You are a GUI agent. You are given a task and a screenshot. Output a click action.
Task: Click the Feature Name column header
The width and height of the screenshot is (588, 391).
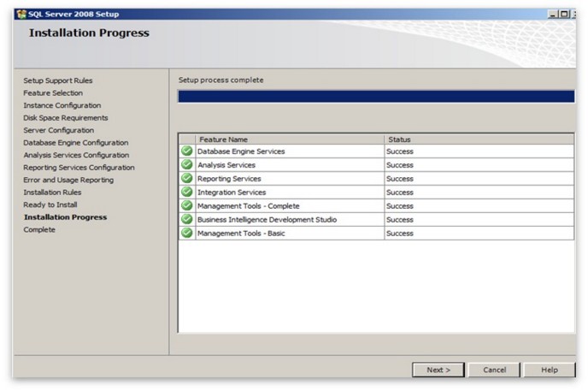click(x=290, y=139)
